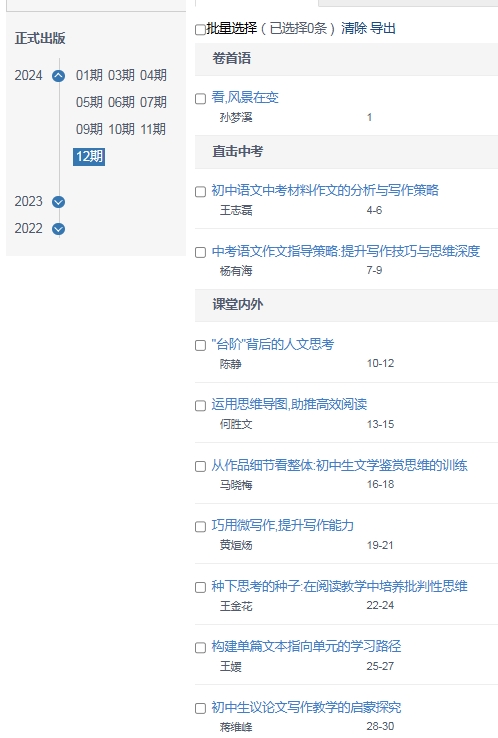498x738 pixels.
Task: Open article 运用思维导图,助推高效阅读
Action: (289, 404)
